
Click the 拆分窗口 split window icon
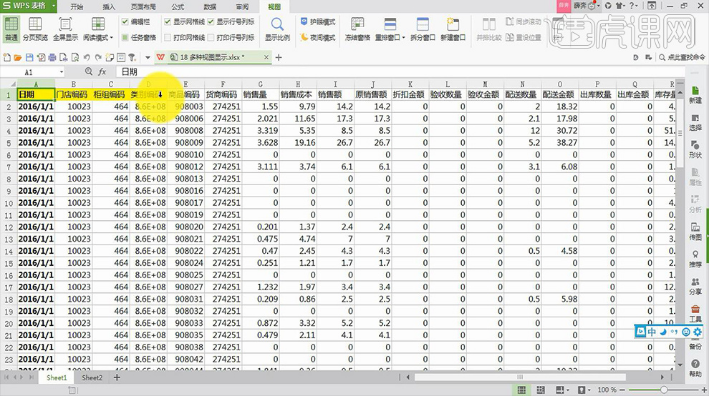423,24
